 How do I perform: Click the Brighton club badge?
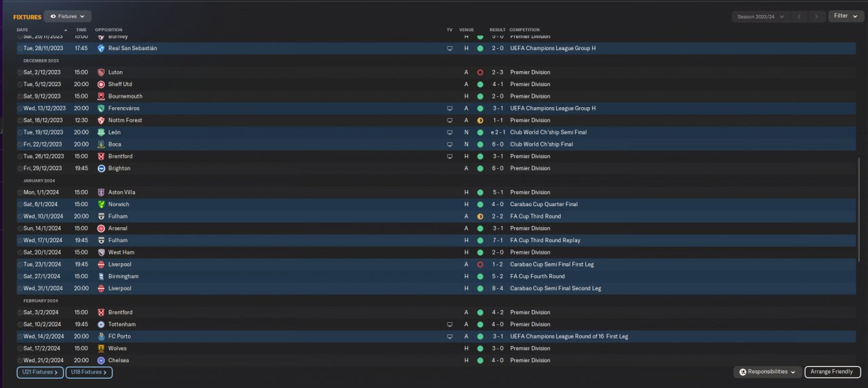click(x=101, y=168)
